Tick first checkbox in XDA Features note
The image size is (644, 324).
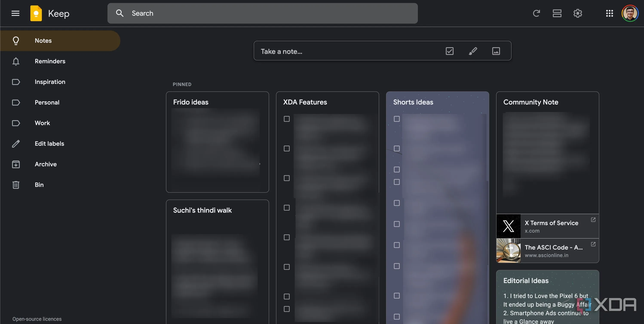287,119
